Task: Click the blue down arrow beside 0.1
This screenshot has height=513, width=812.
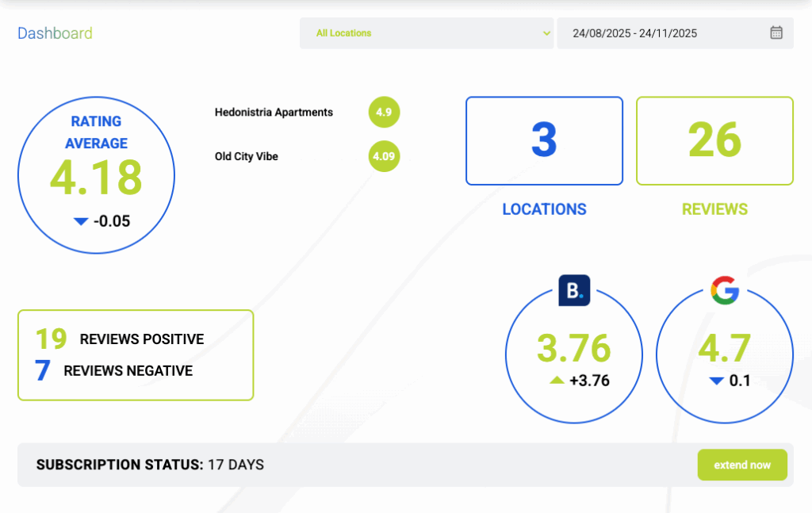Action: pos(716,381)
